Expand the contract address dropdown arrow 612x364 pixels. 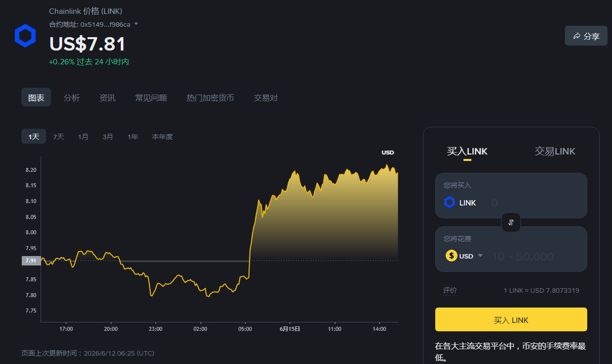(x=136, y=24)
